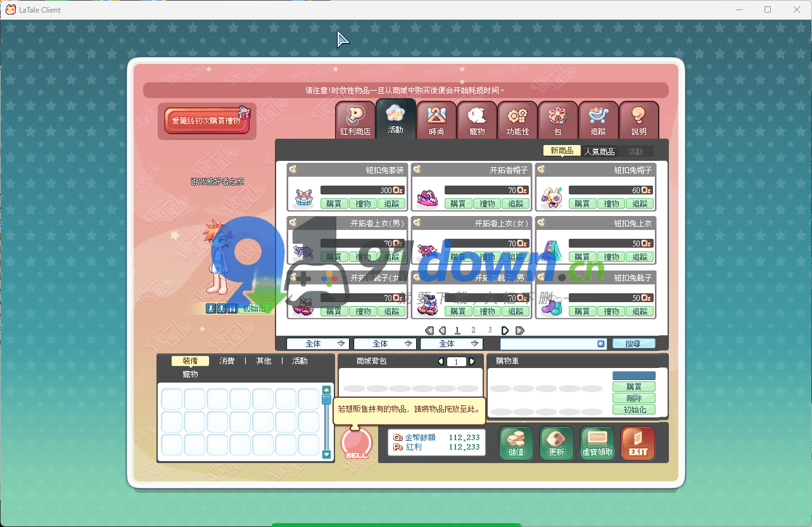Select the 新商品 new items sub-tab

point(562,151)
